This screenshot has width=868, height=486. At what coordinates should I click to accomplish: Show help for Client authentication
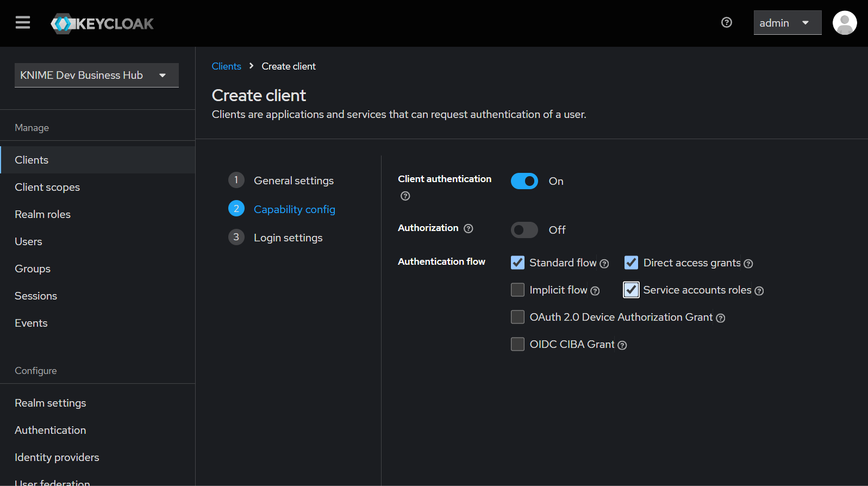point(405,196)
